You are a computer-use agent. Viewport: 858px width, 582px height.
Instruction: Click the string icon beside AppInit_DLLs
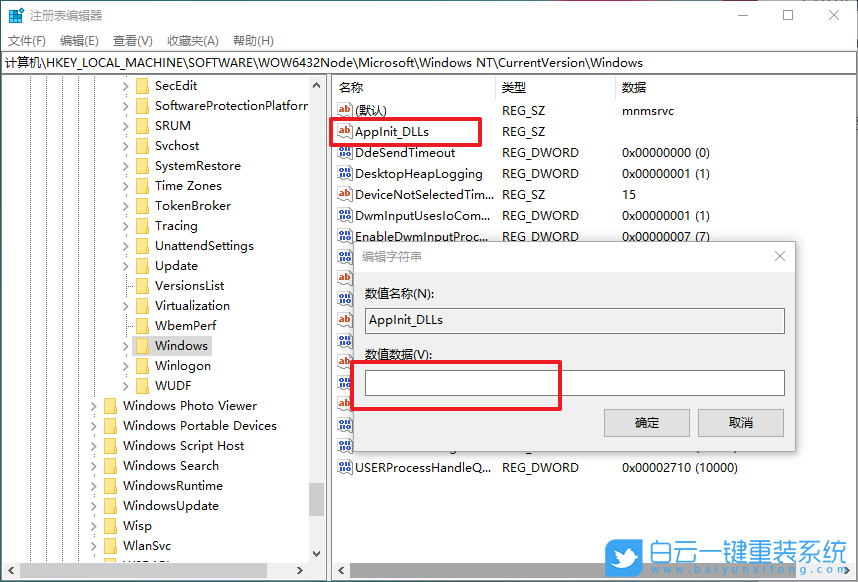coord(344,131)
